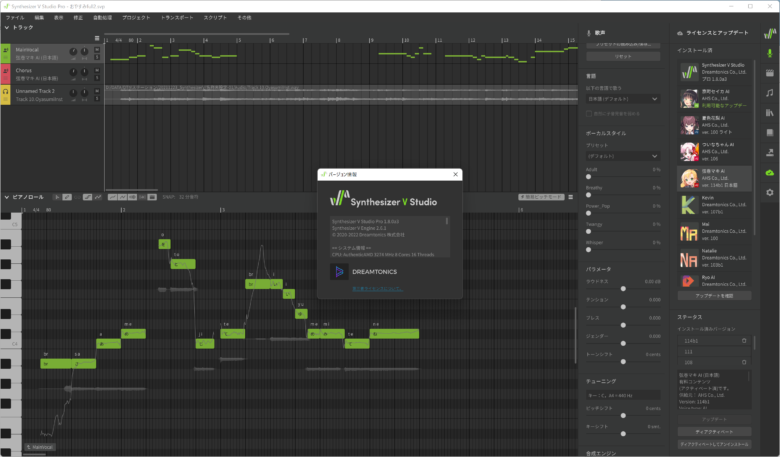
Task: Select the ついなちゃん AI installed entry
Action: [714, 152]
